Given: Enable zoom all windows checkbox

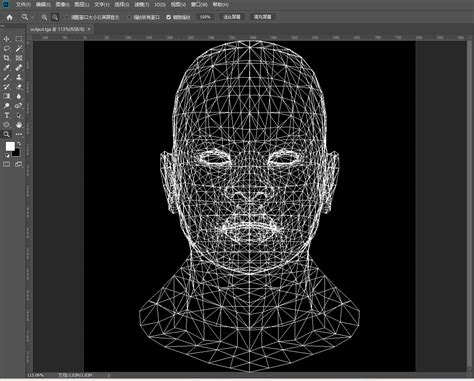Looking at the screenshot, I should [130, 17].
